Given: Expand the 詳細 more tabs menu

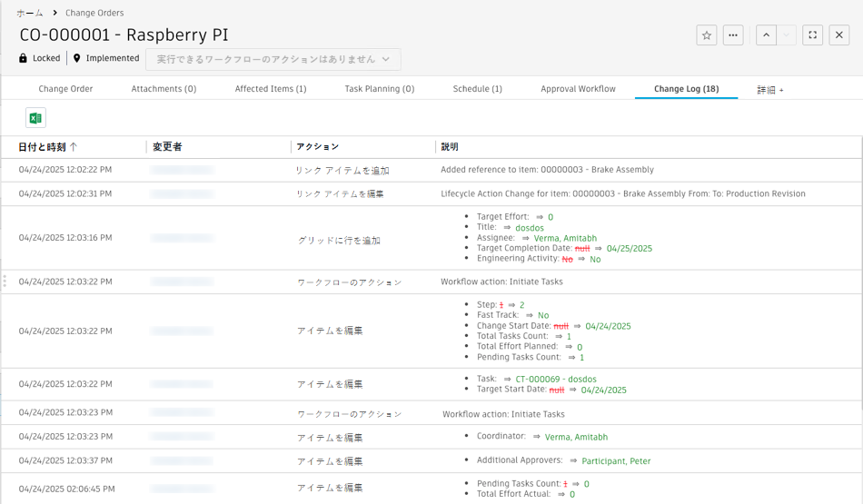Looking at the screenshot, I should pos(770,90).
